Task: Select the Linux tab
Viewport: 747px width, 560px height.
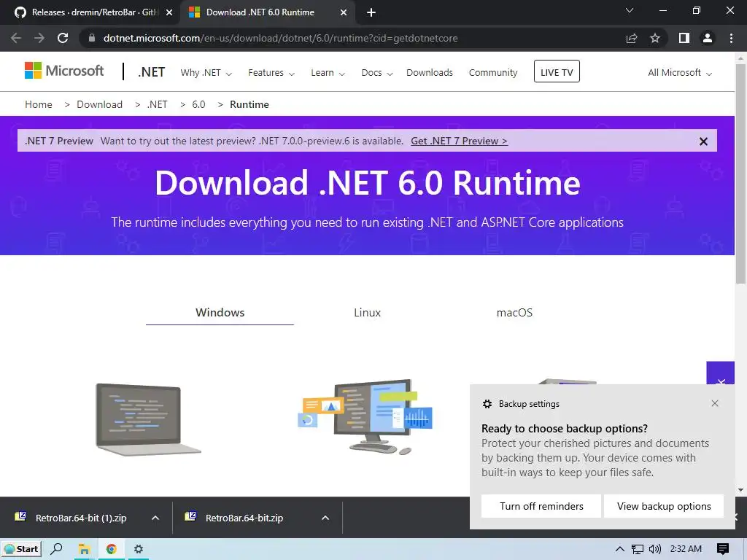Action: (368, 313)
